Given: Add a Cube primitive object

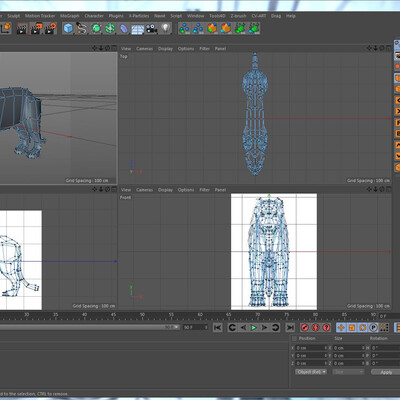Looking at the screenshot, I should point(68,28).
